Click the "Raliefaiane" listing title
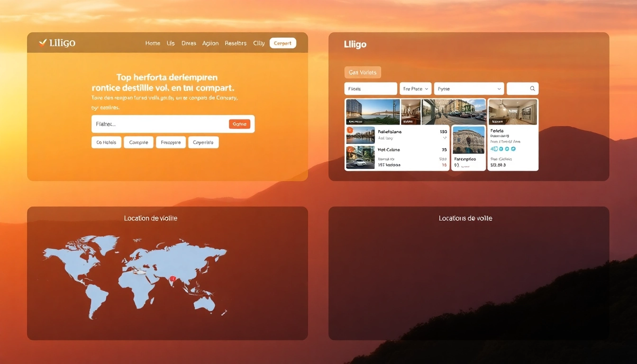Screen dimensions: 637x364 390,131
